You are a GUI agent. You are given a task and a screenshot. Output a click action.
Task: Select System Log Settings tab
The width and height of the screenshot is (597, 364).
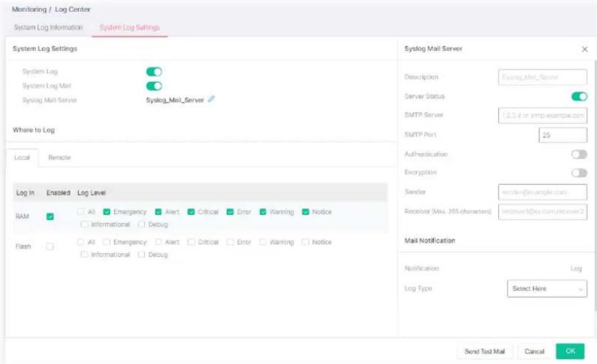(x=130, y=28)
